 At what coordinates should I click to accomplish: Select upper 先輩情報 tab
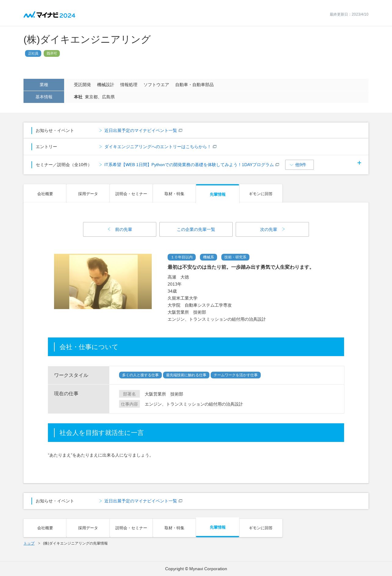(x=217, y=194)
